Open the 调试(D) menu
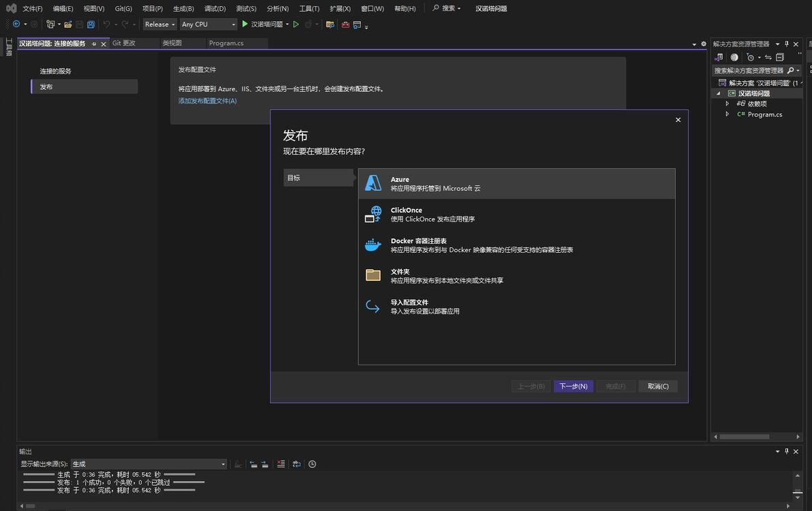This screenshot has height=511, width=812. point(215,9)
